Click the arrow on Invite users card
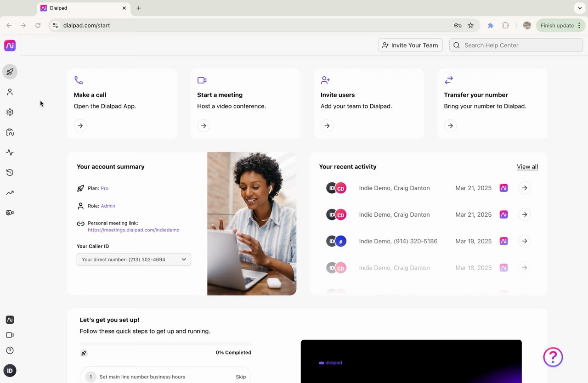This screenshot has width=588, height=383. coord(327,126)
